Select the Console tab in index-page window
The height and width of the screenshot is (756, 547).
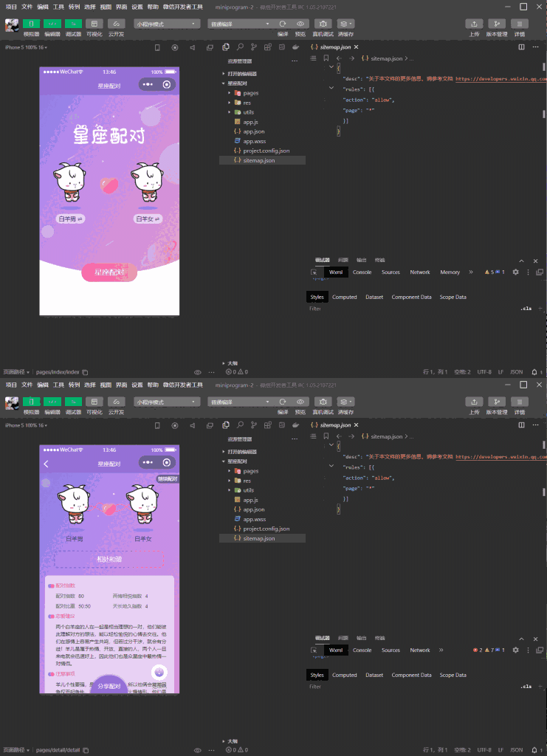pos(362,272)
